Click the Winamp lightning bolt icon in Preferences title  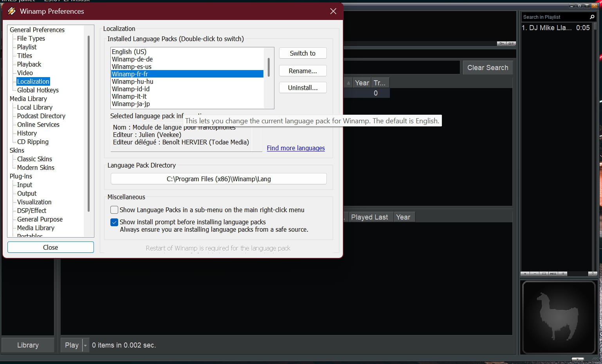(12, 11)
